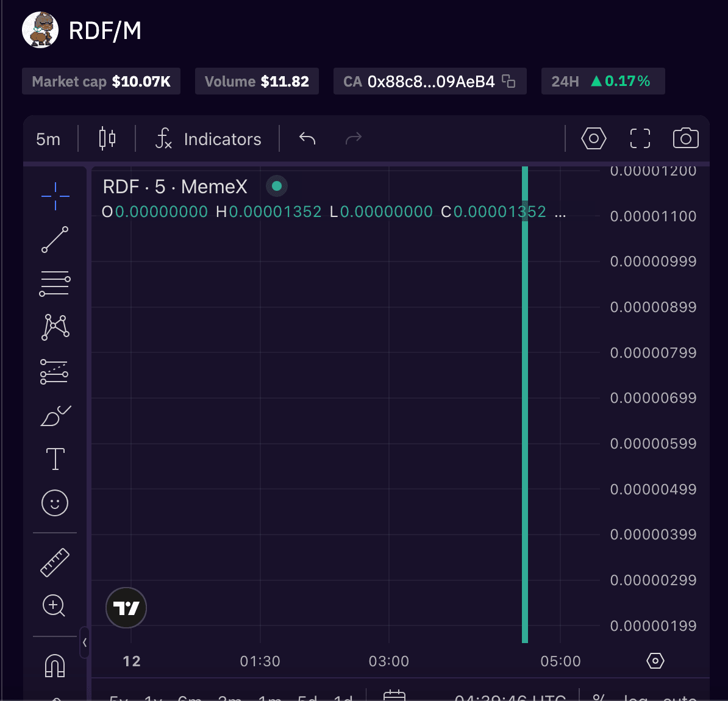
Task: Open the forecasting and position tools
Action: pyautogui.click(x=55, y=371)
